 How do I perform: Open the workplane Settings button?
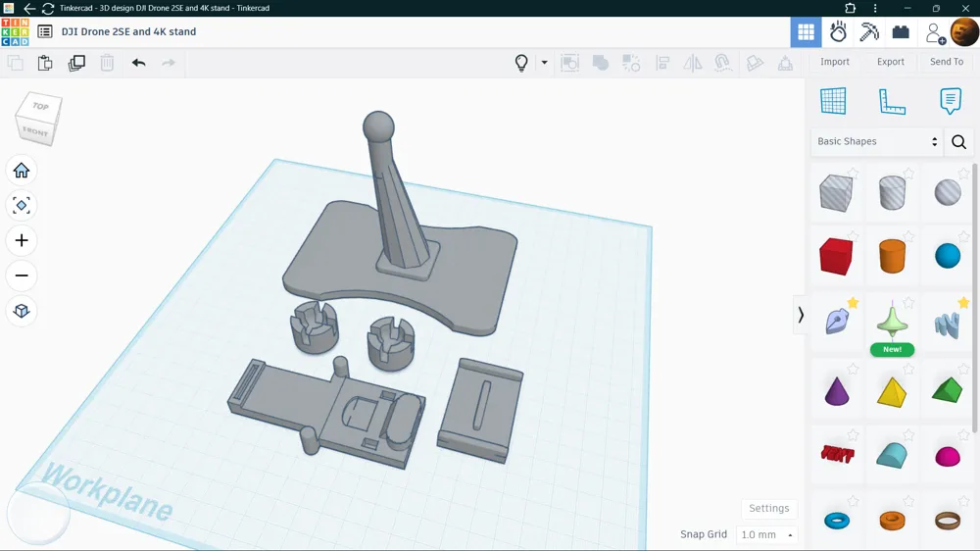tap(768, 509)
